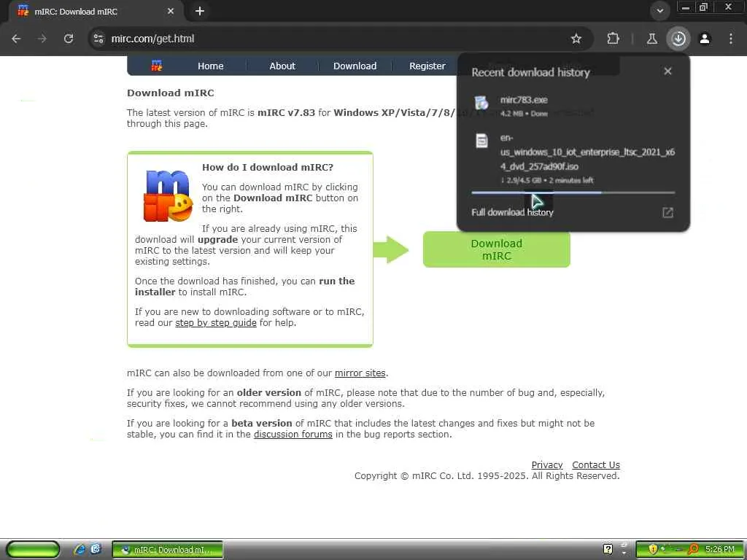Click the large mIRC smiley logo image
The height and width of the screenshot is (560, 747).
click(x=168, y=195)
